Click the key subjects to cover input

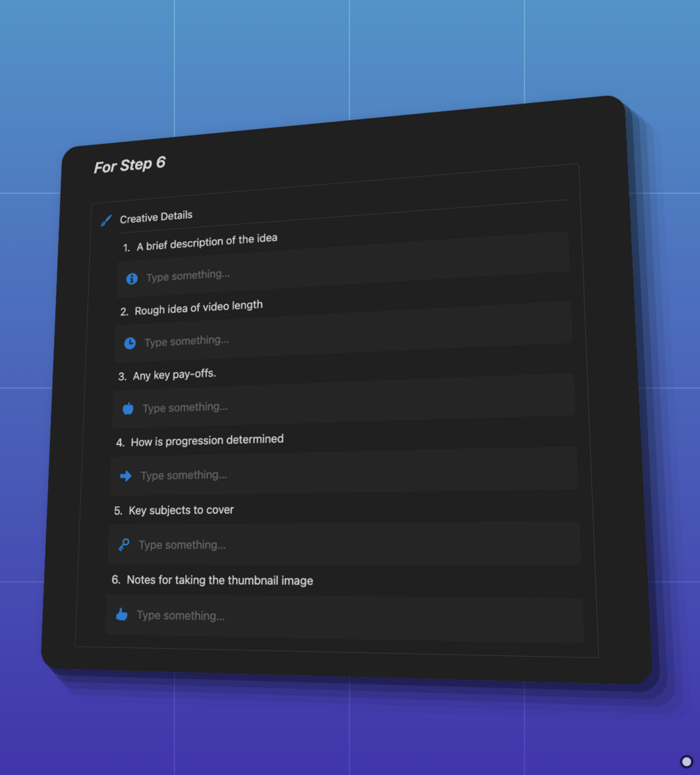(x=344, y=543)
